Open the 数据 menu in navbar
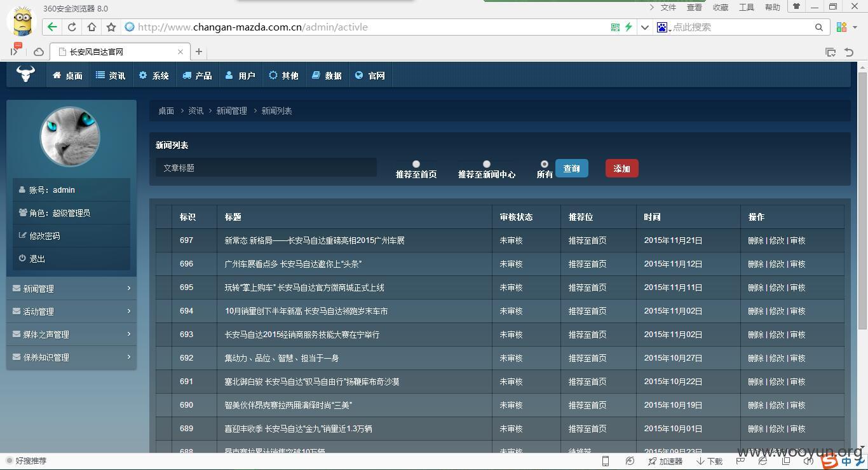The width and height of the screenshot is (868, 470). 327,76
